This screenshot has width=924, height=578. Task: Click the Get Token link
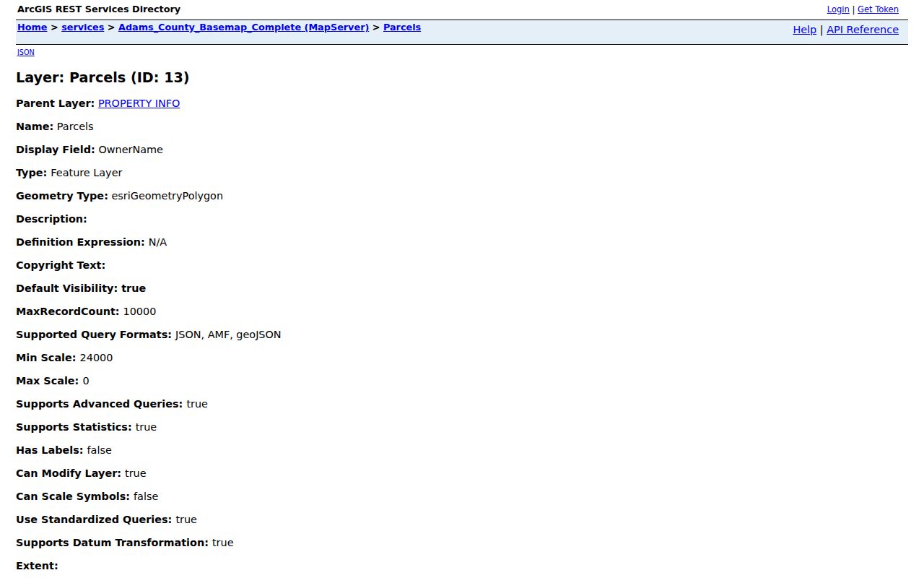click(878, 9)
